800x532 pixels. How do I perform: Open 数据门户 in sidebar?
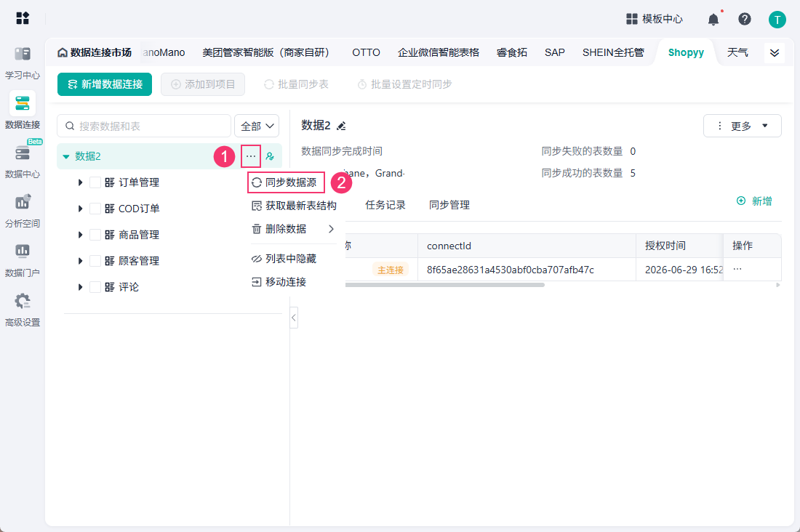tap(23, 260)
